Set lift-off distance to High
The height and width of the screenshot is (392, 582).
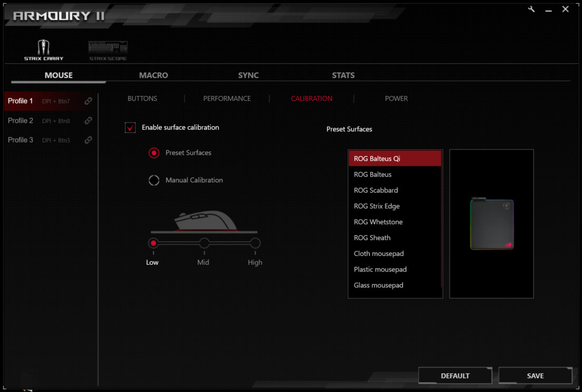point(255,243)
